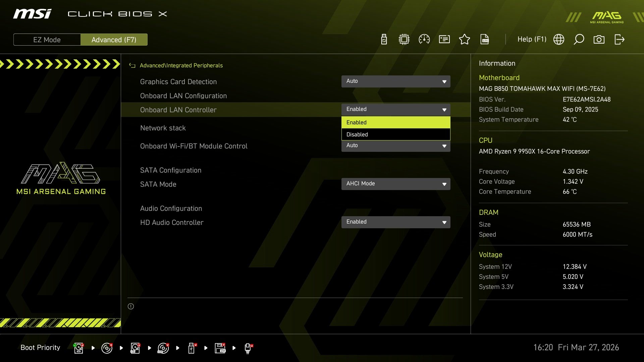Choose Disabled for Onboard LAN Controller

[396, 134]
